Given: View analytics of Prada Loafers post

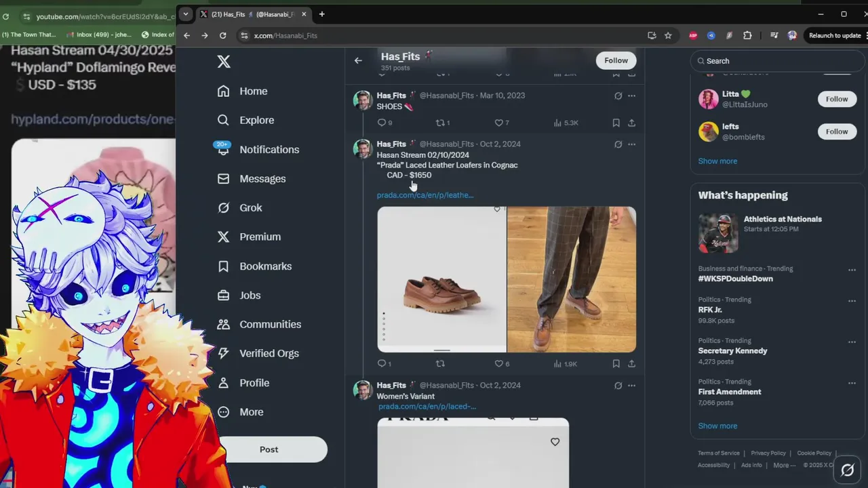Looking at the screenshot, I should tap(566, 364).
